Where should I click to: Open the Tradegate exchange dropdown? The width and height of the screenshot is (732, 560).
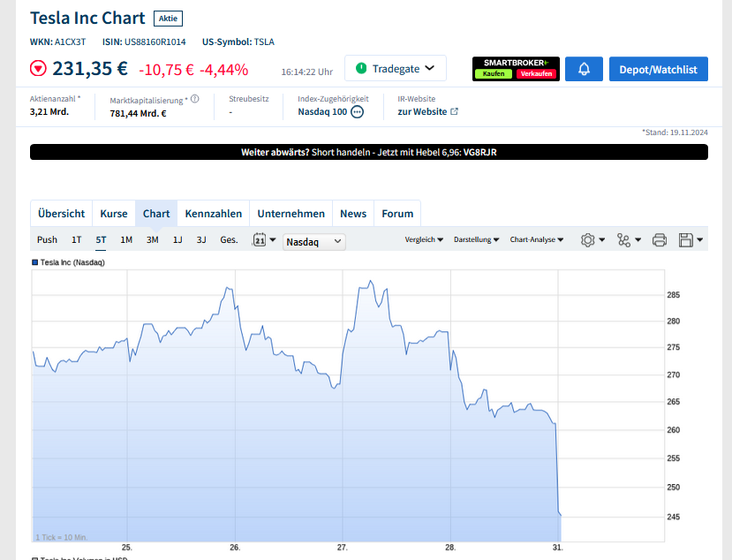(x=395, y=68)
